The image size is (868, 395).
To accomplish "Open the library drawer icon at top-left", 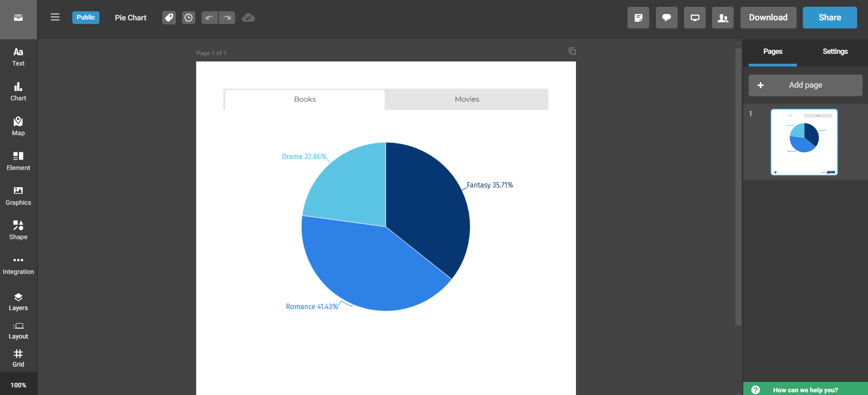I will (18, 18).
